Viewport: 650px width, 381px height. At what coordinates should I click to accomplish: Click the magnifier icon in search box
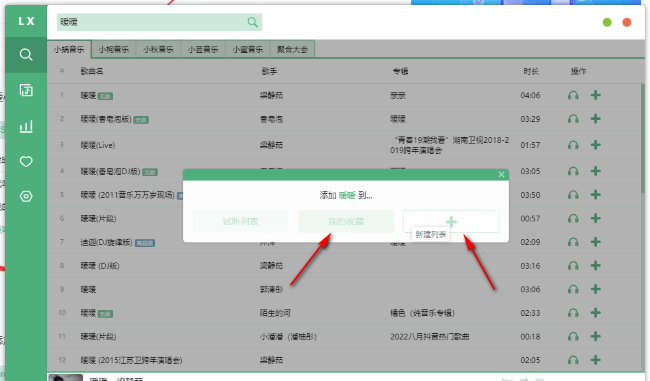252,22
